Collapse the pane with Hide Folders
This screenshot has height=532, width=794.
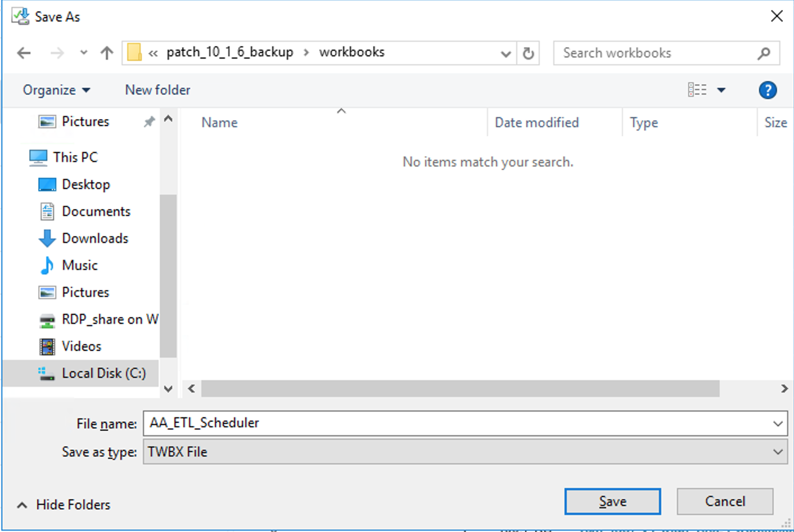point(64,504)
